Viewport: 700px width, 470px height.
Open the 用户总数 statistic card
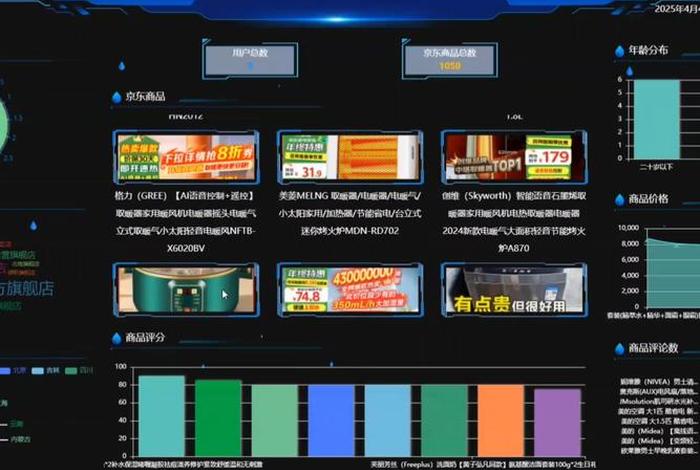tap(250, 60)
